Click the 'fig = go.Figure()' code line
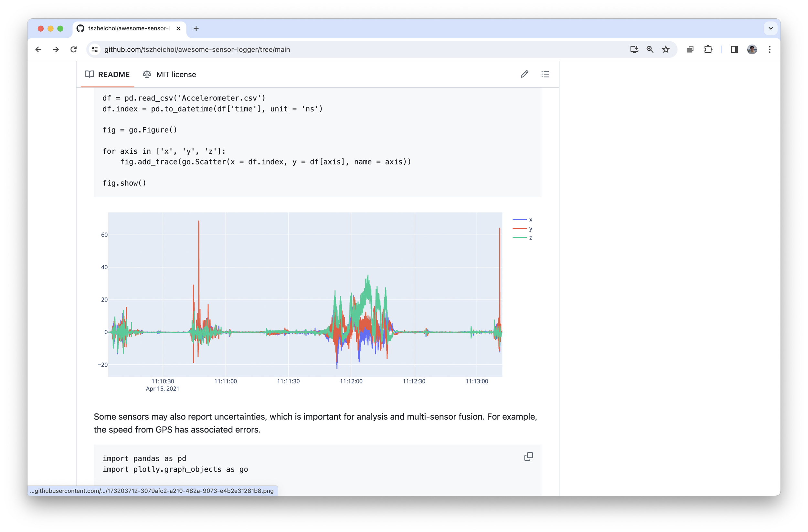 tap(140, 130)
